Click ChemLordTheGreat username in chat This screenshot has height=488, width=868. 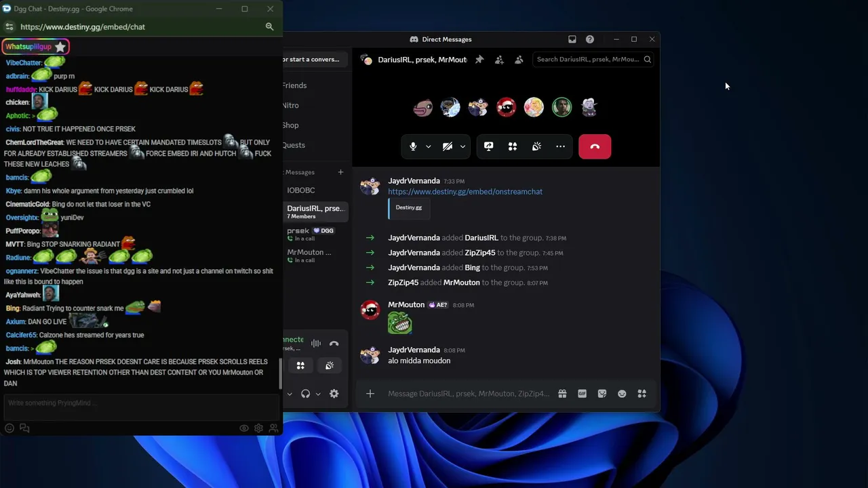coord(35,143)
